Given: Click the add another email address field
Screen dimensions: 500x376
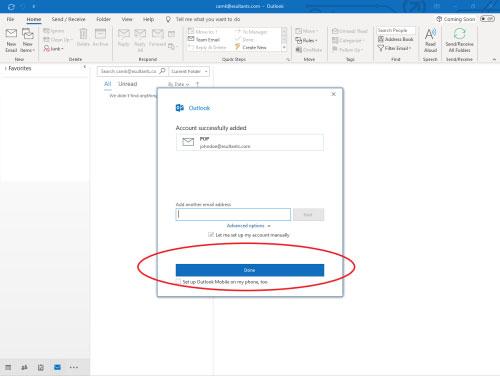Looking at the screenshot, I should click(233, 214).
